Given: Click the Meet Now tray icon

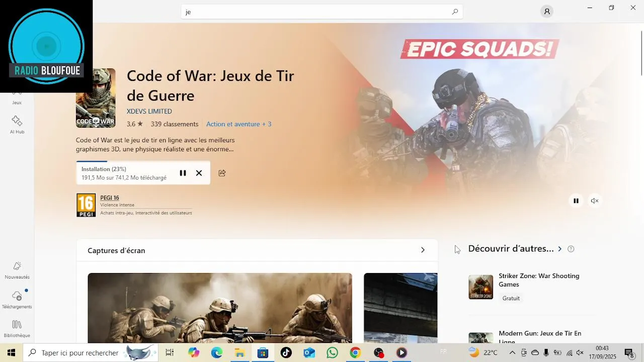Looking at the screenshot, I should [x=524, y=352].
